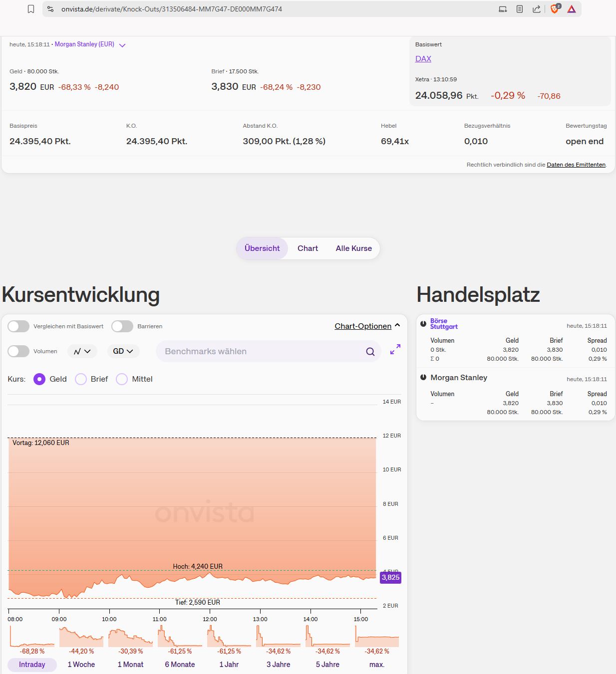Click the share page icon
616x674 pixels.
click(537, 9)
